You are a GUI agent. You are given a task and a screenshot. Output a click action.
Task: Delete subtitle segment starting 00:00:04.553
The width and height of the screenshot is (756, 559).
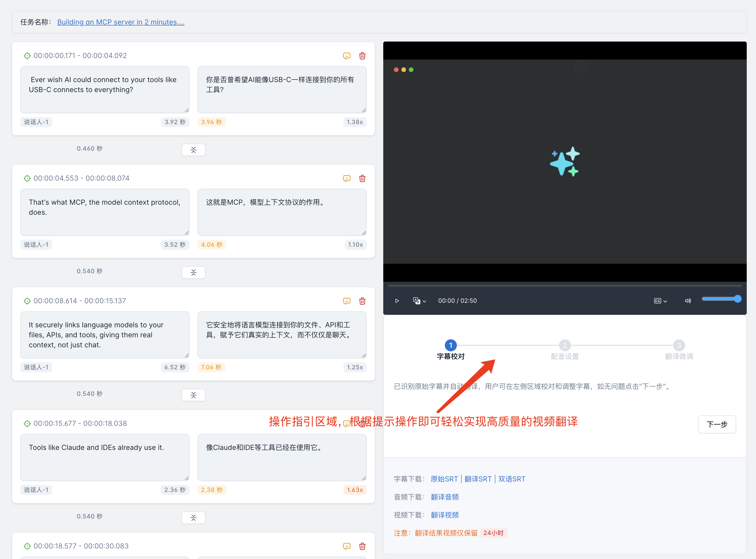coord(362,178)
